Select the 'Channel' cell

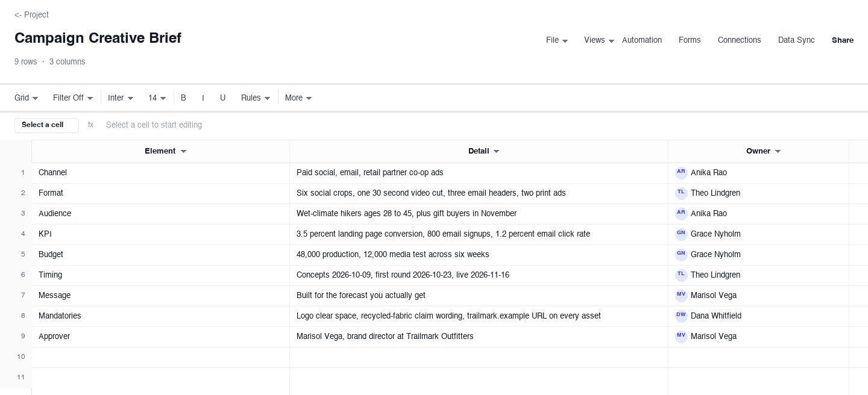(x=160, y=173)
